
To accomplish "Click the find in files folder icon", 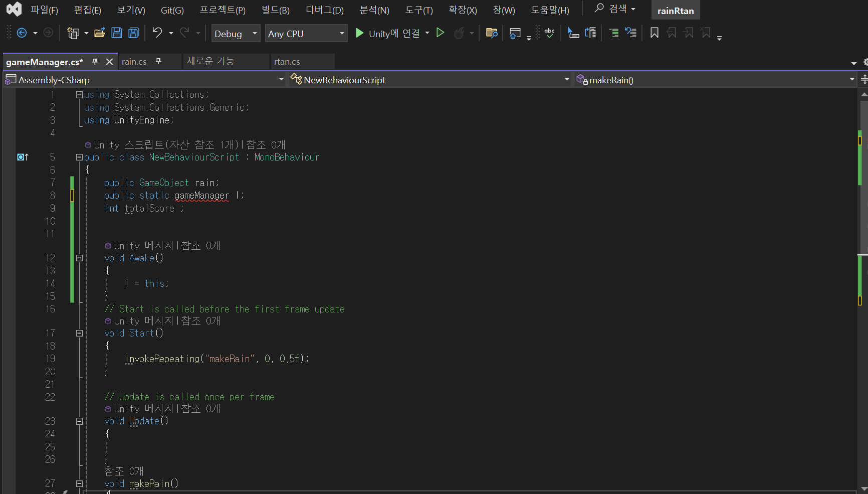I will [x=492, y=33].
